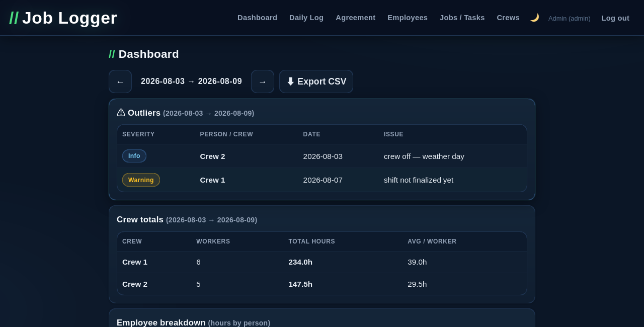Click issue 'crew off — weather day'
Screen dimensions: 644x327
(424, 156)
